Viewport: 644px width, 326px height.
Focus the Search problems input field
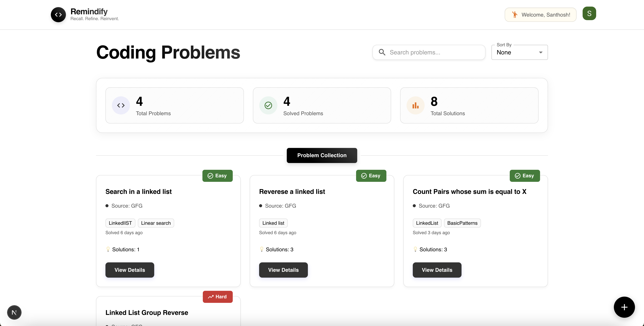point(429,52)
